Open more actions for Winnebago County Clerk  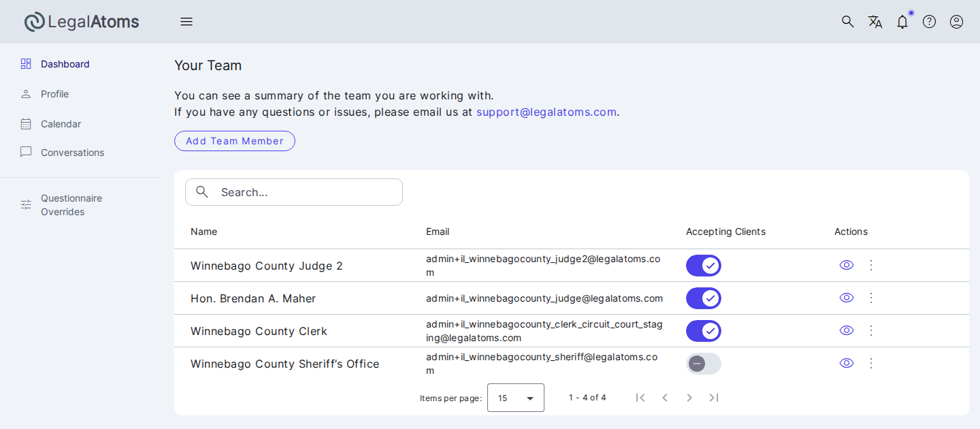(x=871, y=330)
